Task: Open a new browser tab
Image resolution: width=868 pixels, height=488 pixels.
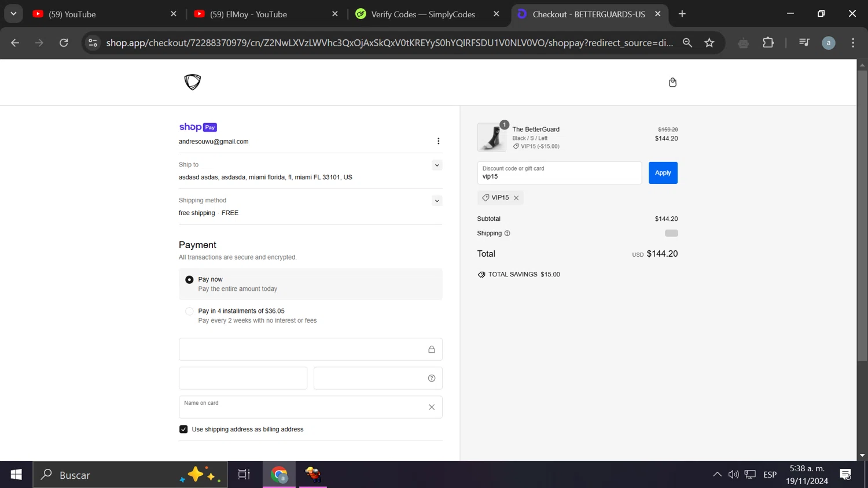Action: coord(682,14)
